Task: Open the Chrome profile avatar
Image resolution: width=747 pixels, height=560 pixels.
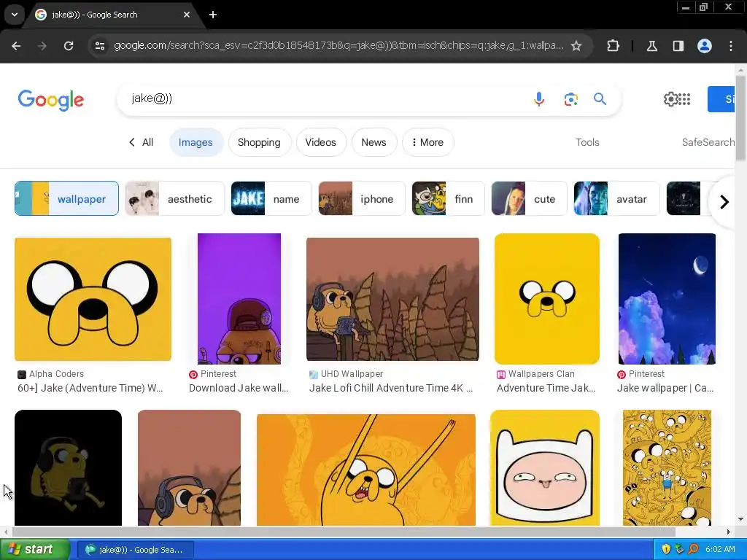Action: click(x=705, y=46)
